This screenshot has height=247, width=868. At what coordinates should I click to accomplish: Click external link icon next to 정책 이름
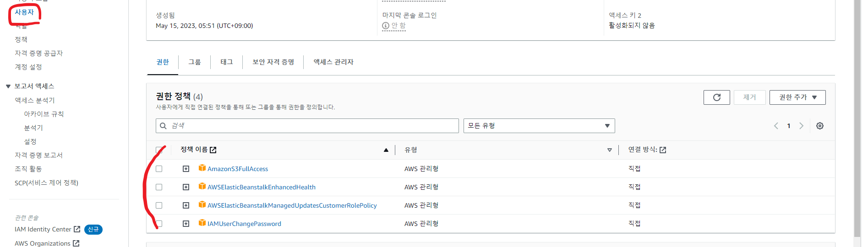(213, 150)
